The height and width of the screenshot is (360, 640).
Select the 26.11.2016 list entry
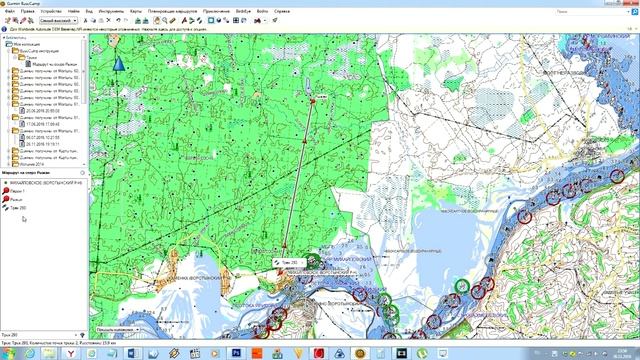[x=43, y=144]
